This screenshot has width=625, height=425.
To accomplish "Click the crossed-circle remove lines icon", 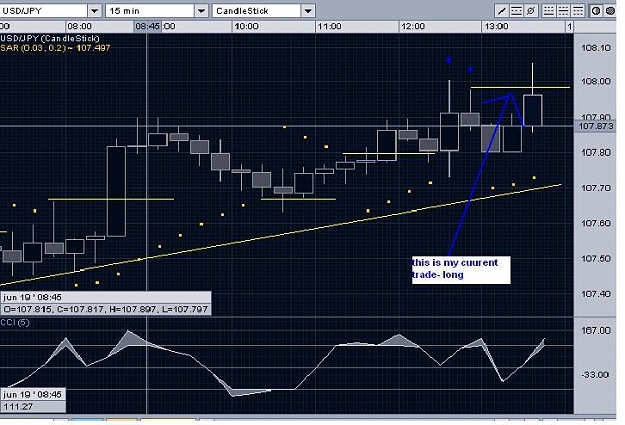I will coord(531,11).
